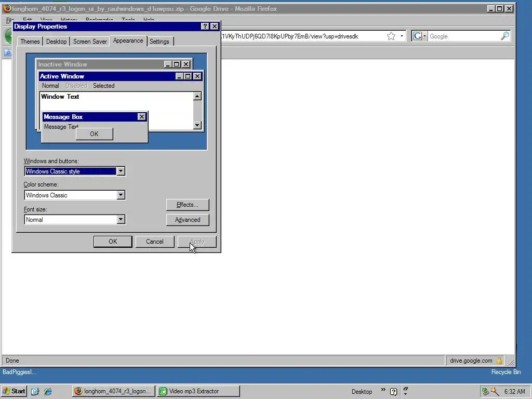532x399 pixels.
Task: Bookmark this page with the star icon
Action: tap(391, 36)
